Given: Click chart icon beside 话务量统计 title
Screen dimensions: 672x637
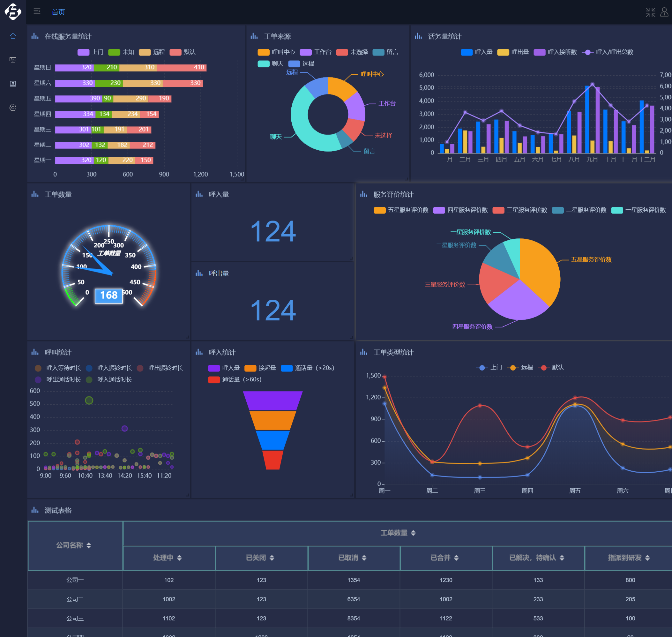Looking at the screenshot, I should (418, 36).
